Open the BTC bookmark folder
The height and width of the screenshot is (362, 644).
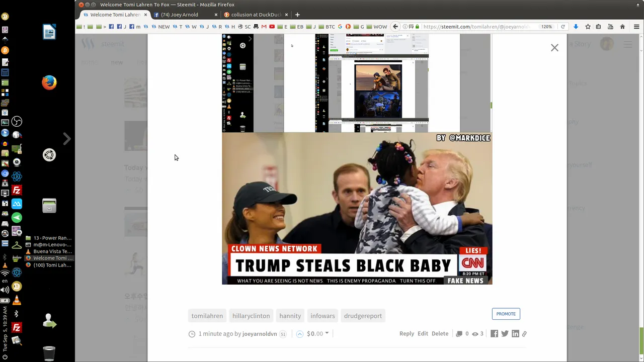(327, 27)
